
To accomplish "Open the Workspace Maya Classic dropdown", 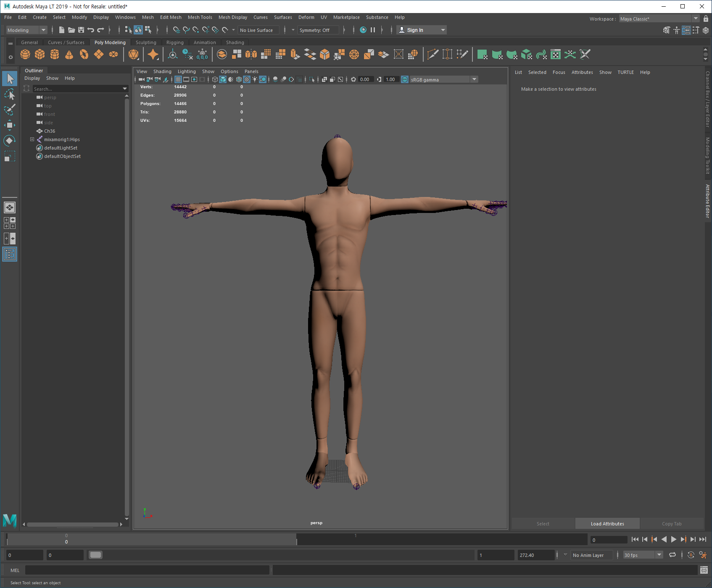I will coord(659,18).
